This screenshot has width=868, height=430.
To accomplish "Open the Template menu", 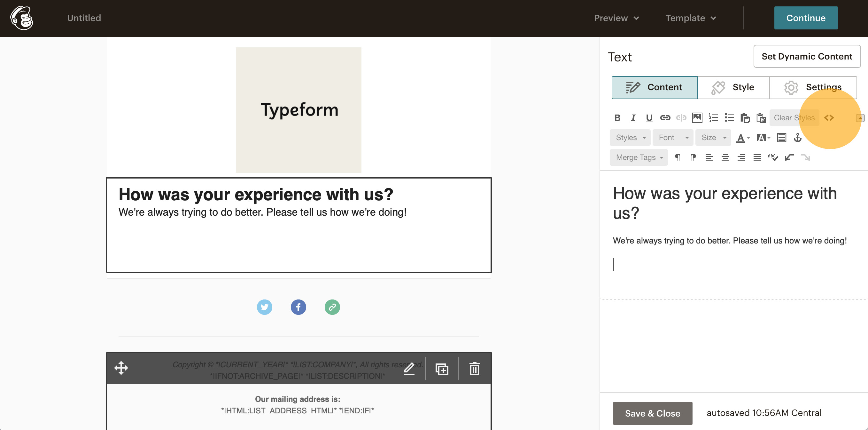I will tap(691, 18).
